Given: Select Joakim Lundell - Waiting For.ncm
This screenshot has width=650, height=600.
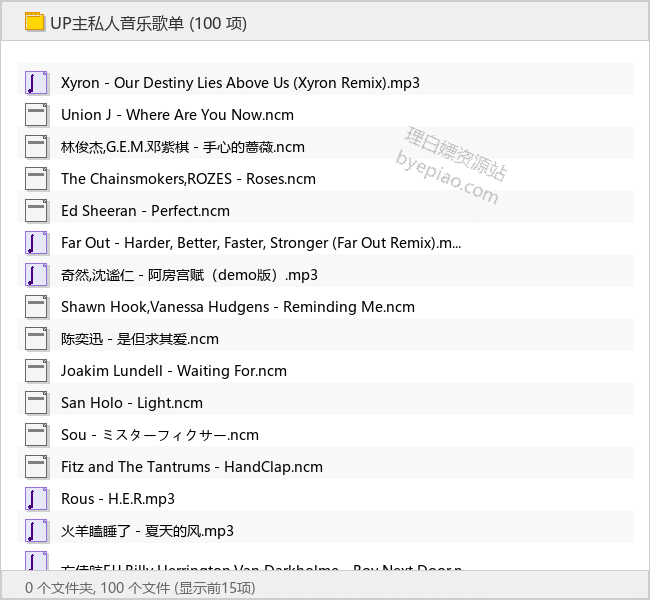Looking at the screenshot, I should point(174,371).
